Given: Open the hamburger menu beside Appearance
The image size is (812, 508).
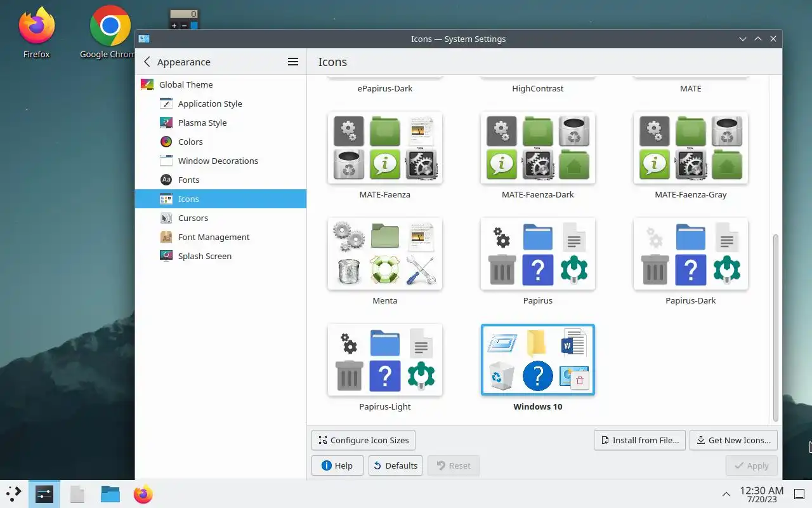Looking at the screenshot, I should pos(293,62).
